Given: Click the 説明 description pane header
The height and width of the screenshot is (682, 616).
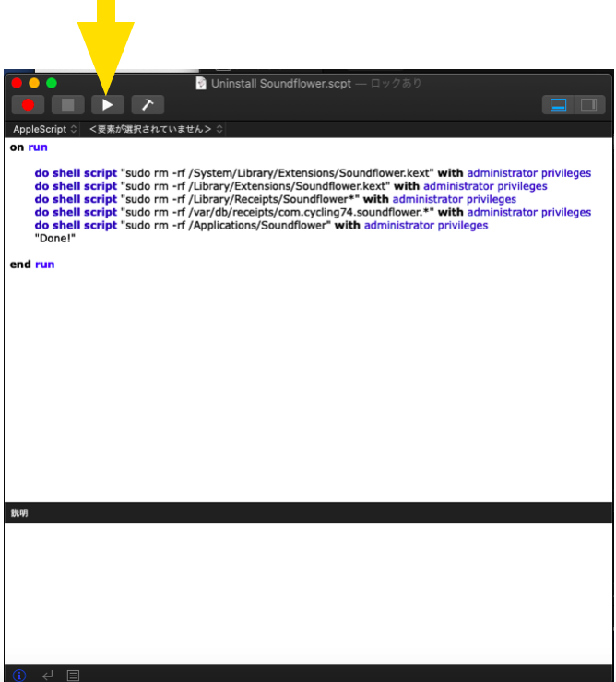Looking at the screenshot, I should 308,513.
